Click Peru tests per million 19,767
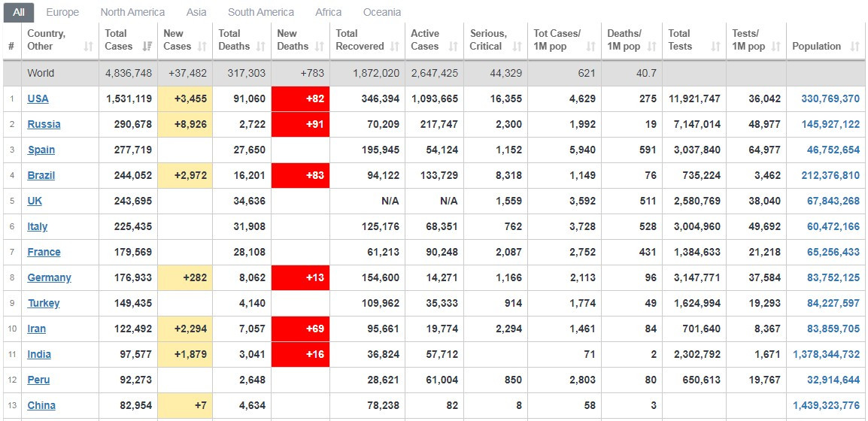 pos(764,380)
